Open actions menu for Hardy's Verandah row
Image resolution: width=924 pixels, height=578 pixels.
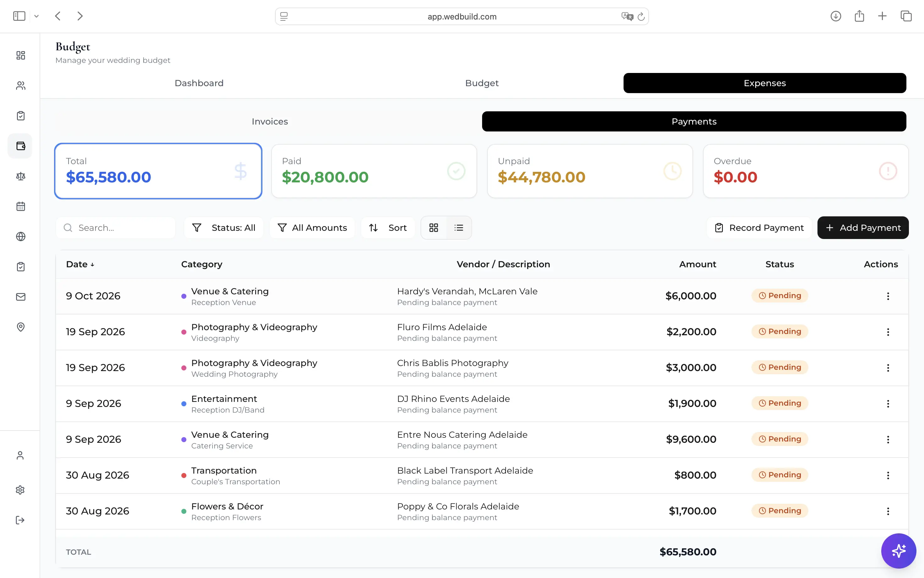click(x=888, y=296)
